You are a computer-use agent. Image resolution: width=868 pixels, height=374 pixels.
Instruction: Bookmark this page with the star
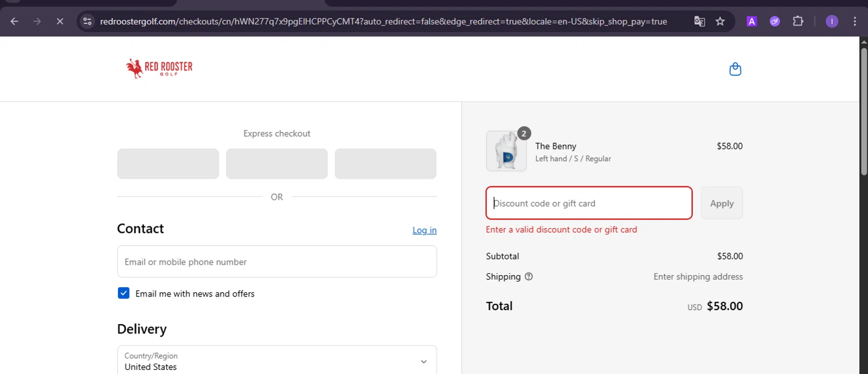[x=720, y=21]
